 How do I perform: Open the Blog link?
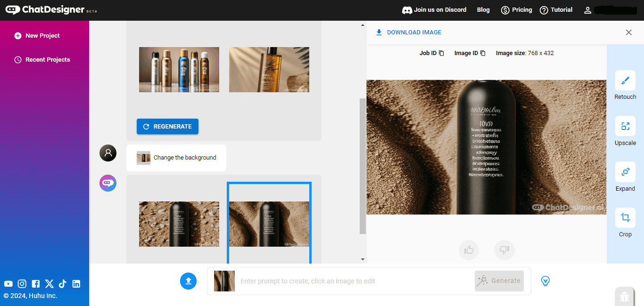pyautogui.click(x=483, y=10)
